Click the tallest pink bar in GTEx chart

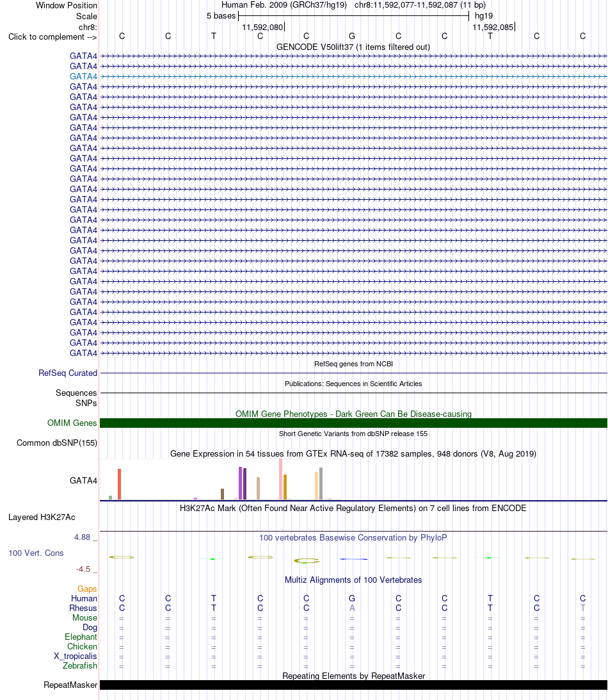coord(280,479)
